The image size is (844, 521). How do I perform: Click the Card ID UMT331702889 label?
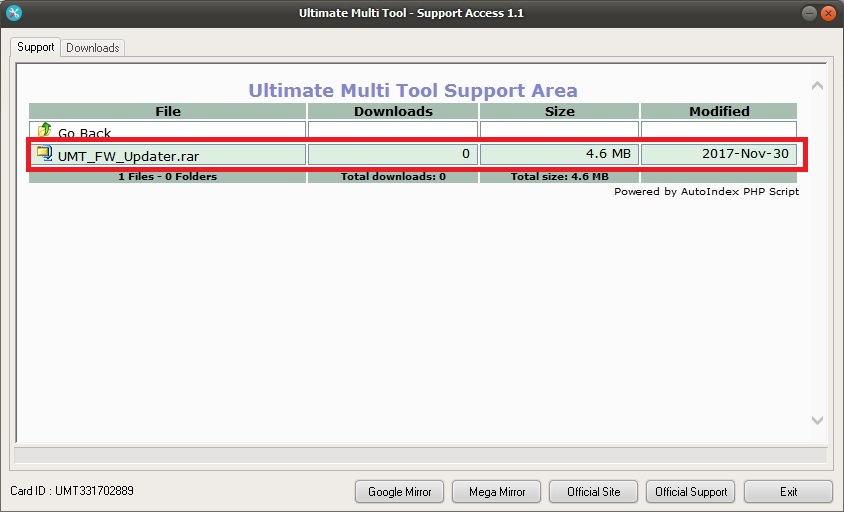click(72, 490)
